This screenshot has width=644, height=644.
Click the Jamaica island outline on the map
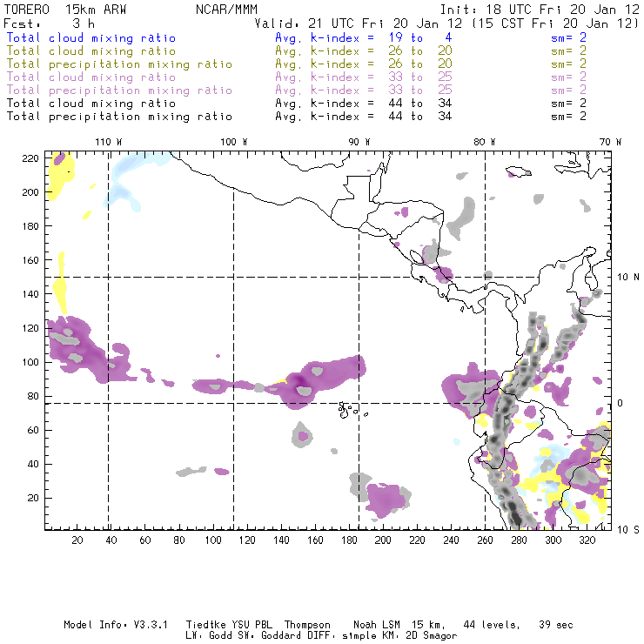tap(519, 171)
